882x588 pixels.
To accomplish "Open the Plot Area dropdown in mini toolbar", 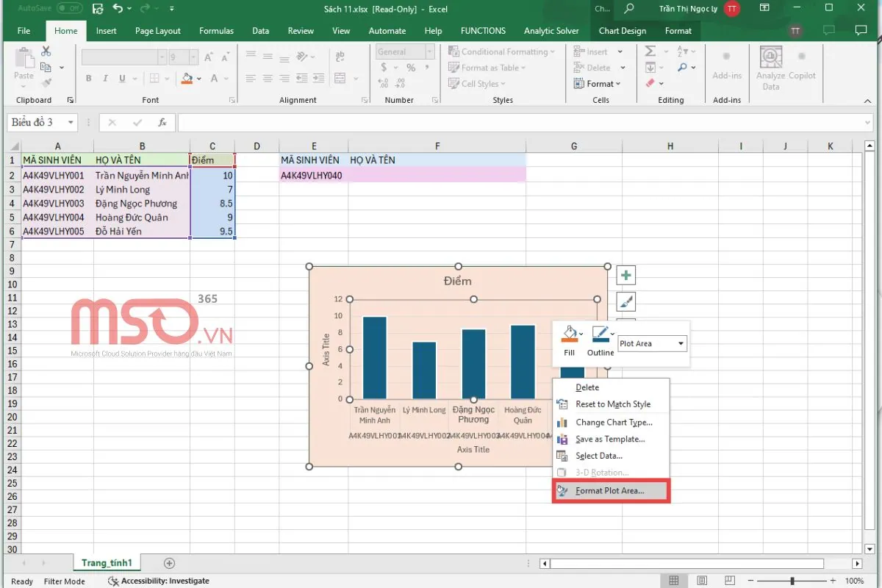I will (x=651, y=343).
